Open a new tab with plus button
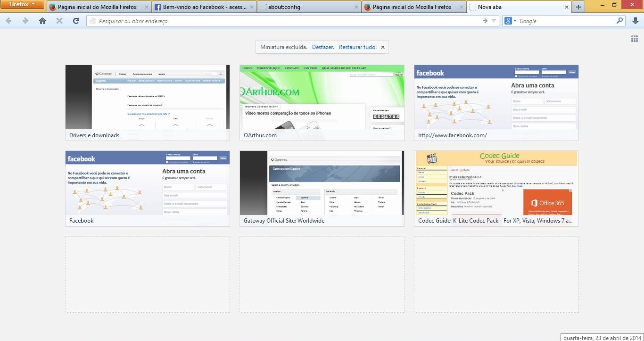This screenshot has width=644, height=341. [x=578, y=7]
